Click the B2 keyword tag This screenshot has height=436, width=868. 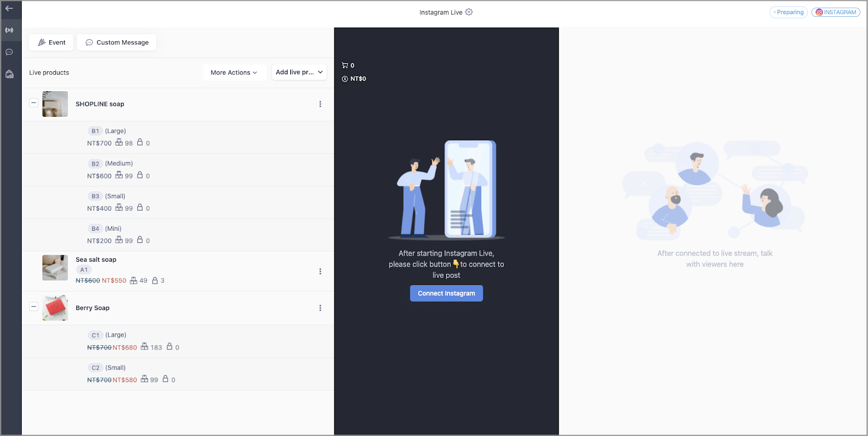point(95,163)
